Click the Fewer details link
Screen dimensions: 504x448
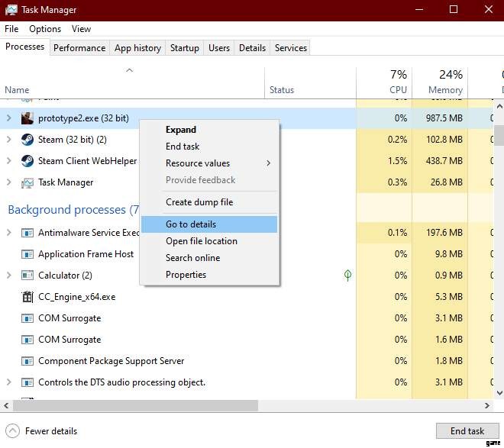(51, 431)
